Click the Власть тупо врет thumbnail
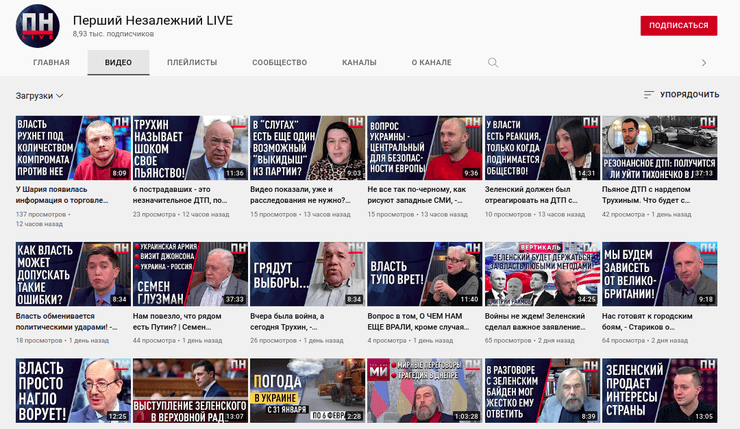The width and height of the screenshot is (740, 429). (424, 273)
